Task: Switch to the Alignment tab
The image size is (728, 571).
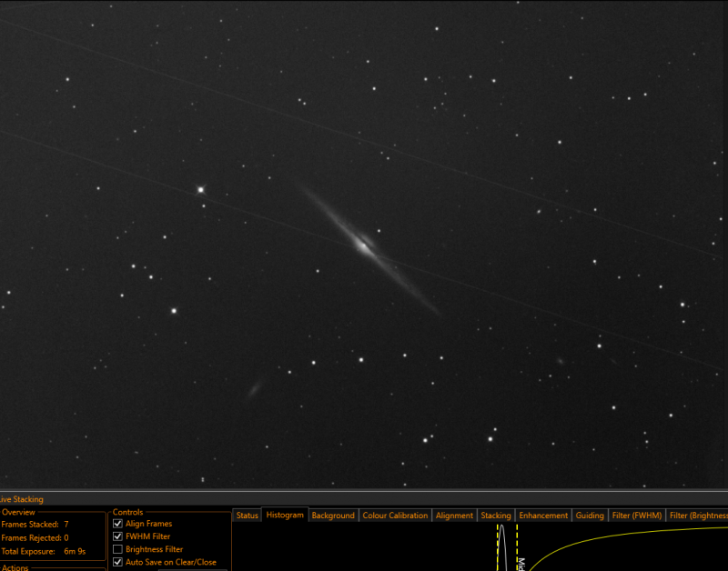Action: pyautogui.click(x=454, y=516)
